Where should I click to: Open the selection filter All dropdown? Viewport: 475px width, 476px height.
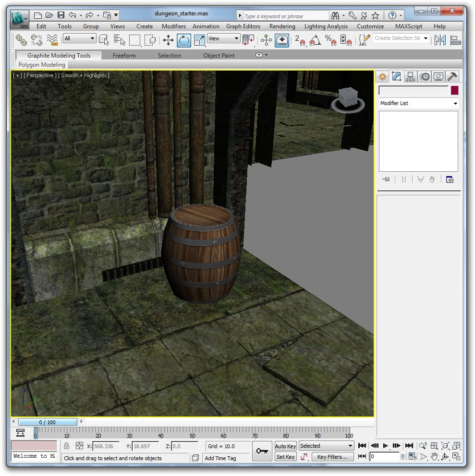pos(80,38)
